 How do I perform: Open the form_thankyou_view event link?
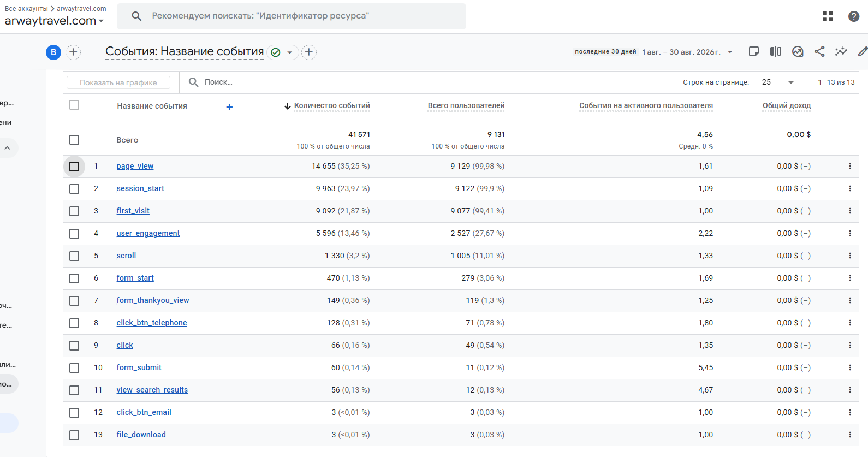(153, 300)
